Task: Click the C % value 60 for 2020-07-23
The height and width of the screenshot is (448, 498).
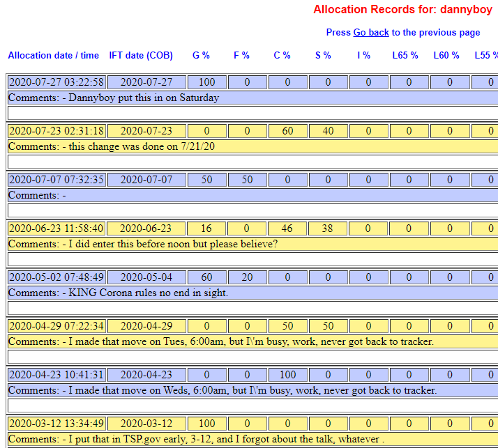Action: pos(287,131)
